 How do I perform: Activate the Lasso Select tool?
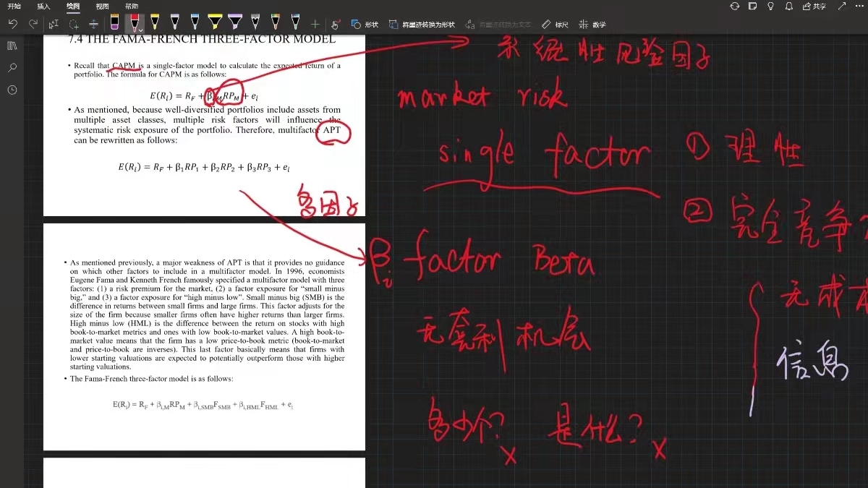coord(74,24)
